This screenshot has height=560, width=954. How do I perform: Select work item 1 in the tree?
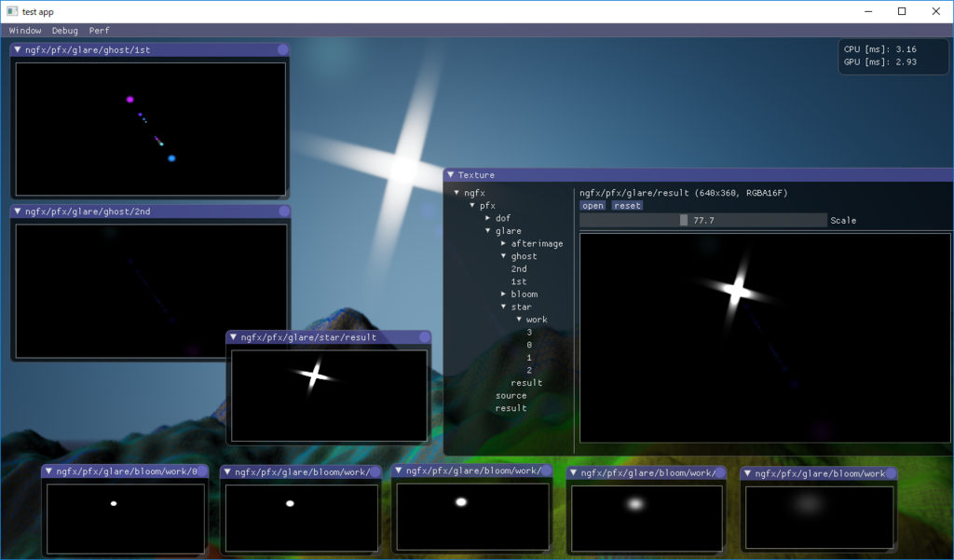[529, 358]
